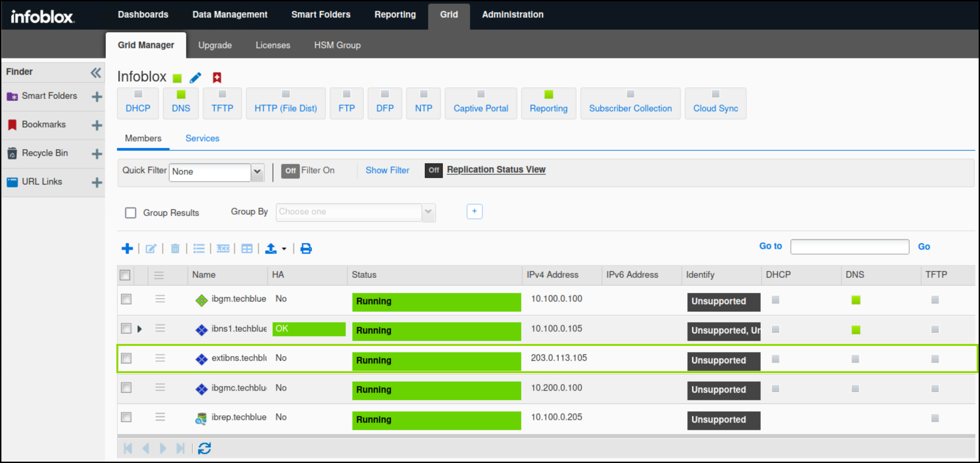Click the Go to input field

point(849,247)
